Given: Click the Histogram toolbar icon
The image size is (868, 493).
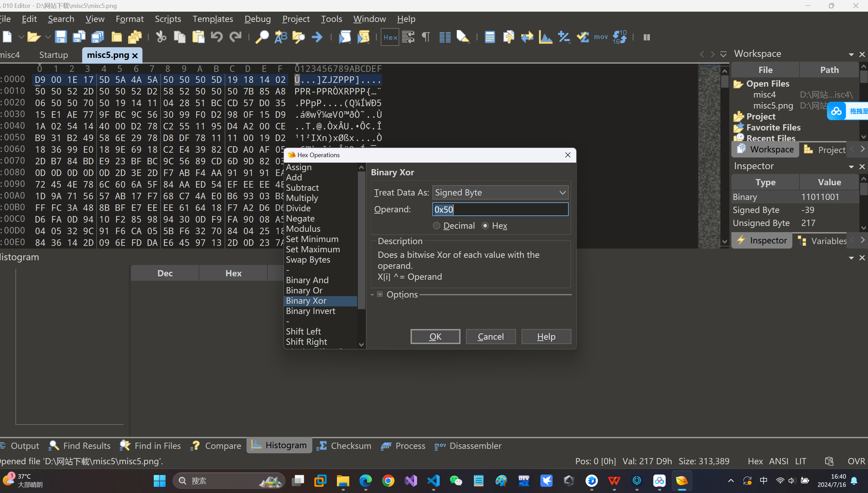Looking at the screenshot, I should 545,37.
